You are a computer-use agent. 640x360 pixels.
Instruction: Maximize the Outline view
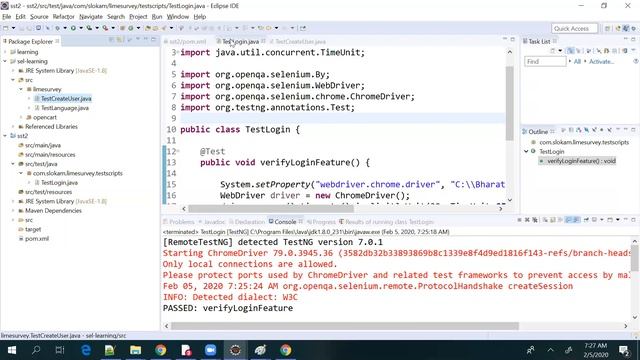point(633,130)
